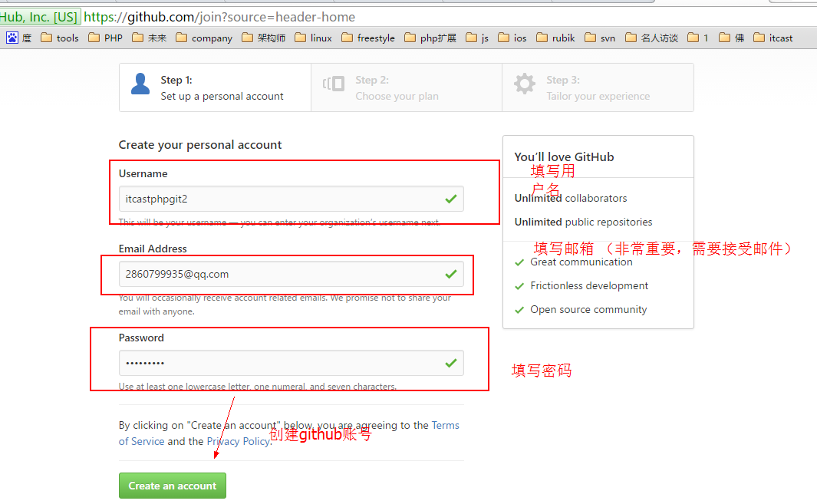Open the js bookmark folder

click(x=477, y=38)
